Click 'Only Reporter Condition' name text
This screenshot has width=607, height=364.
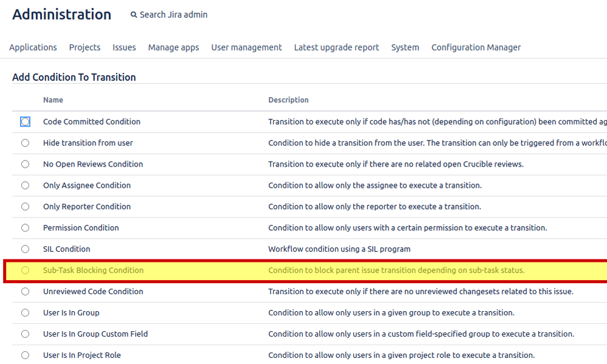[87, 207]
